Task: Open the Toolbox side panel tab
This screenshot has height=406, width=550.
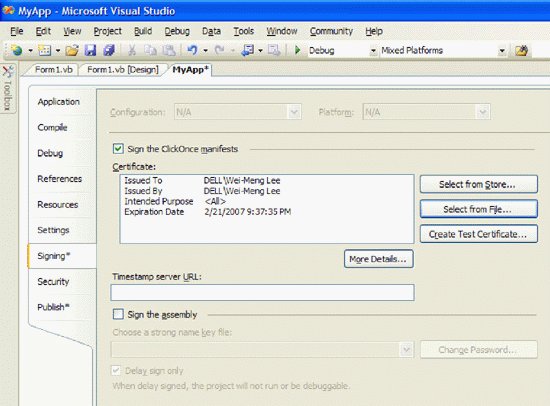Action: (8, 89)
